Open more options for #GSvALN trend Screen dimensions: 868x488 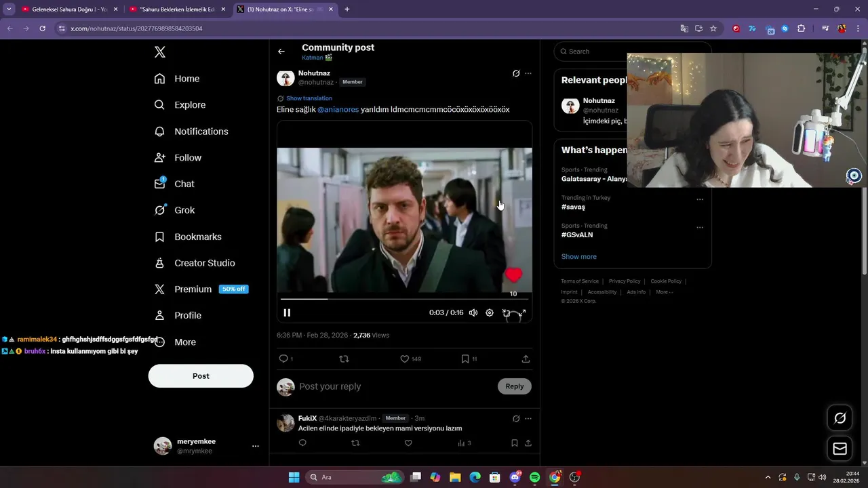pyautogui.click(x=700, y=227)
